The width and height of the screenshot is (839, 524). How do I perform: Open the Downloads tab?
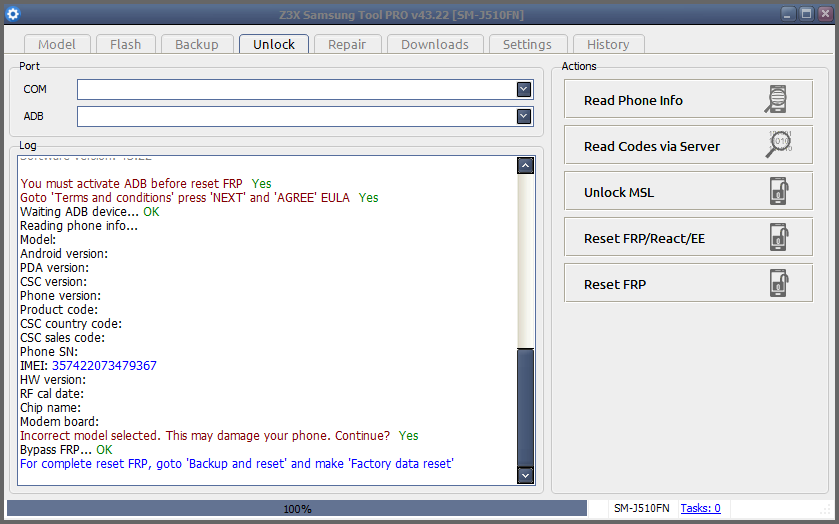(435, 44)
